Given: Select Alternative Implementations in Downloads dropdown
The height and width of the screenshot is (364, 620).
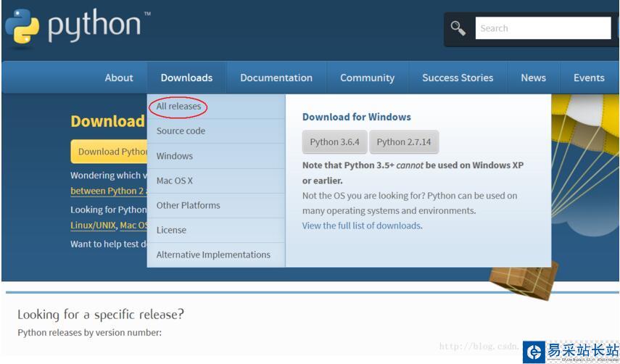Looking at the screenshot, I should tap(216, 255).
